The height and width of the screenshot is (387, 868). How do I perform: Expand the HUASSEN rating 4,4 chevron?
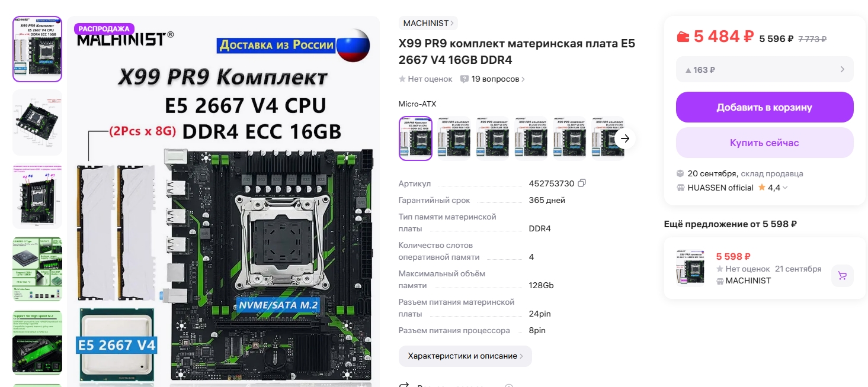pos(786,188)
